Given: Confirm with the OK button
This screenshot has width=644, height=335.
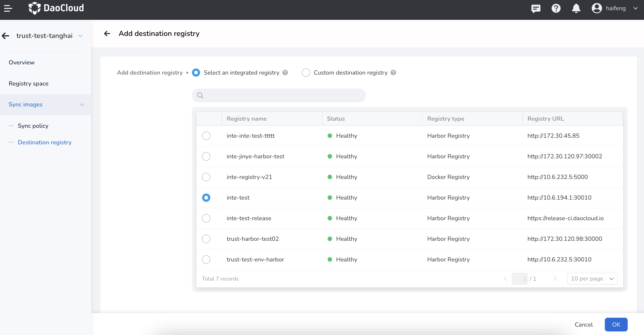Looking at the screenshot, I should [616, 325].
